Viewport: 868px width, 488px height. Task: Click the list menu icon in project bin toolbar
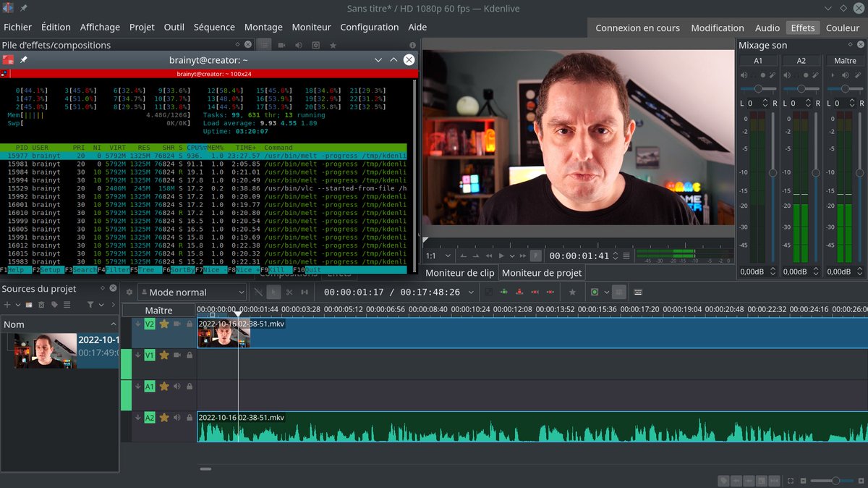(x=67, y=305)
